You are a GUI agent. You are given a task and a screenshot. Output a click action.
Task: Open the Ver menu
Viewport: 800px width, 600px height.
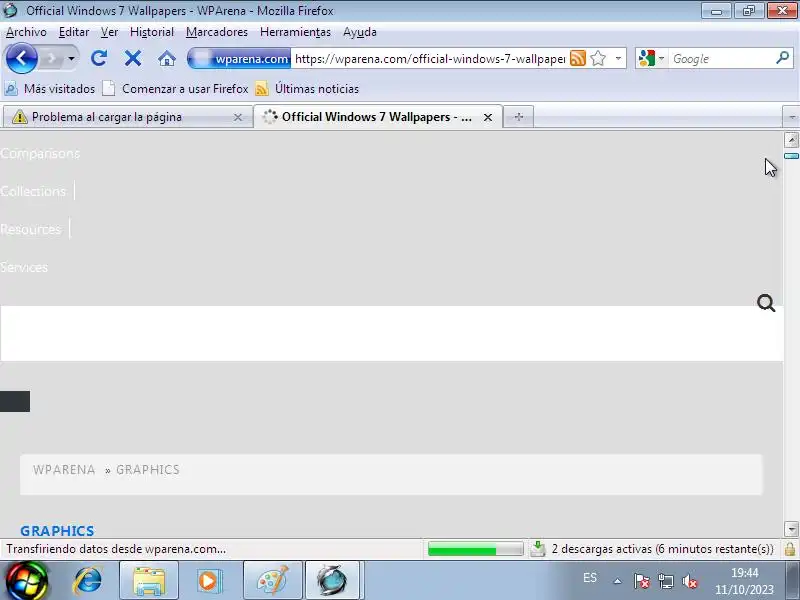coord(109,32)
